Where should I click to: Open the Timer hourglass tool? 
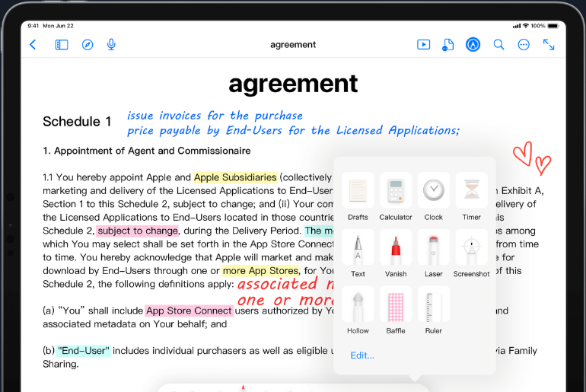coord(471,196)
